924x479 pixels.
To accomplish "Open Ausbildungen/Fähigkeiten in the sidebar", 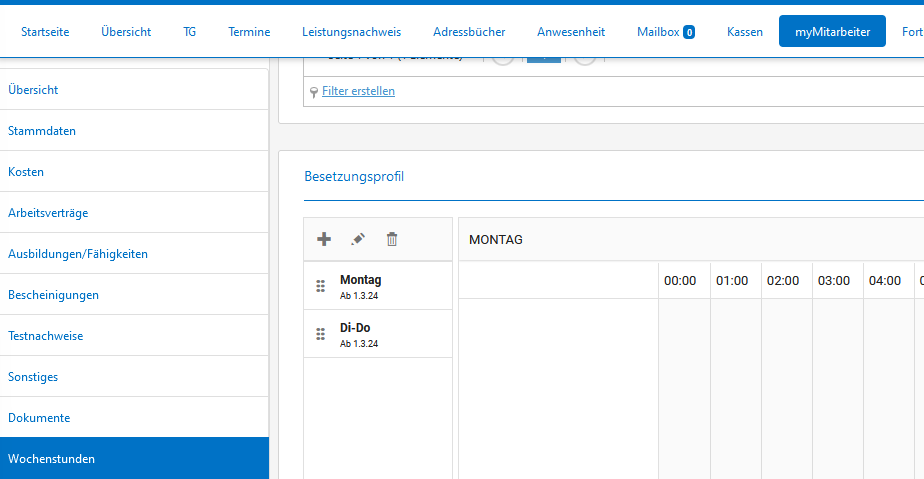I will point(78,254).
